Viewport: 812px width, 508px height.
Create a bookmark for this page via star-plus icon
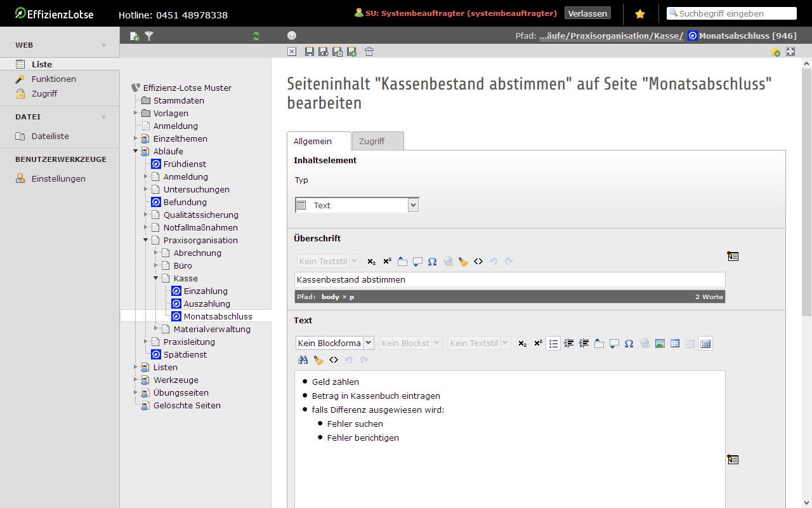(775, 52)
